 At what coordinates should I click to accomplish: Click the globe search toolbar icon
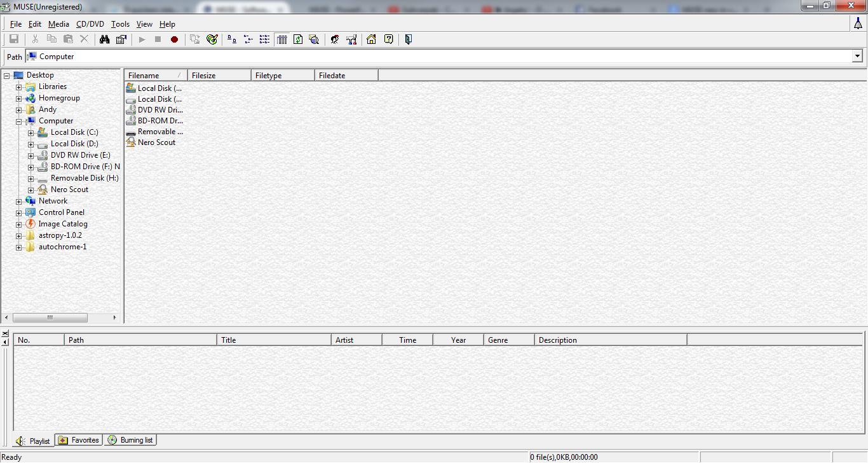(x=314, y=39)
